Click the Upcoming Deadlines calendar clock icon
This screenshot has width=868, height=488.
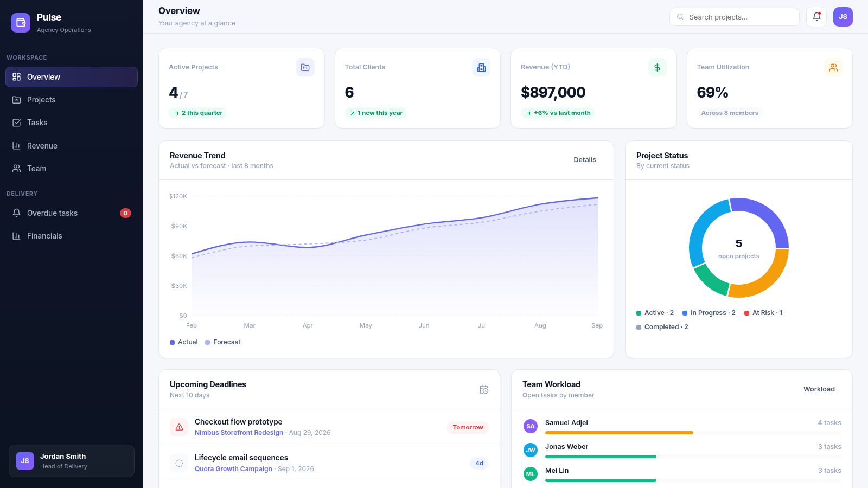[484, 389]
